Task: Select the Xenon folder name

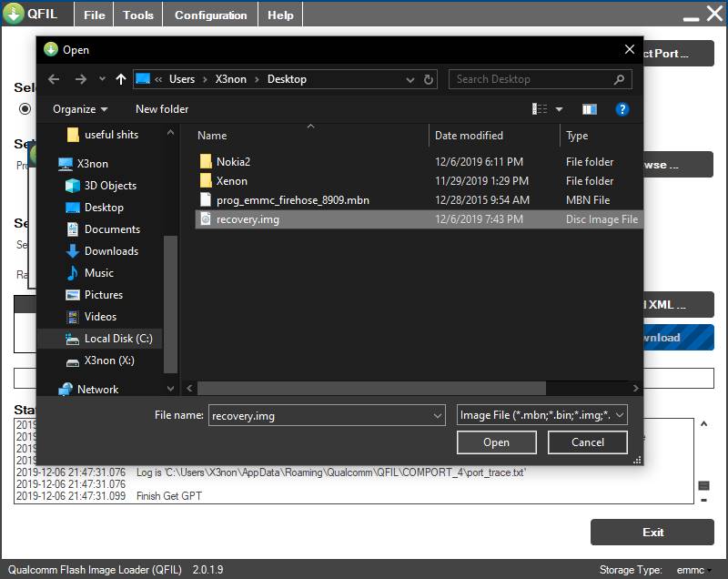Action: point(232,181)
